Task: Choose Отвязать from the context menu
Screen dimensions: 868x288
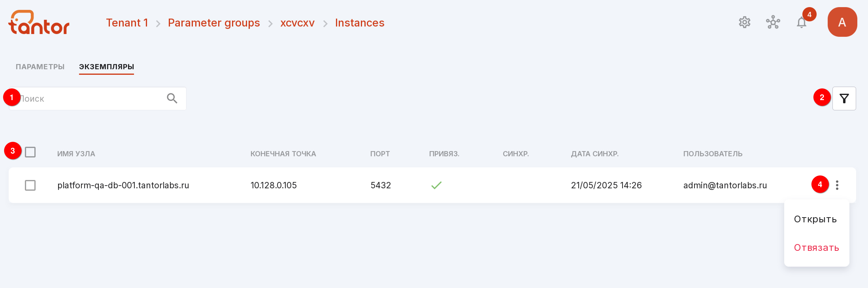Action: tap(816, 247)
